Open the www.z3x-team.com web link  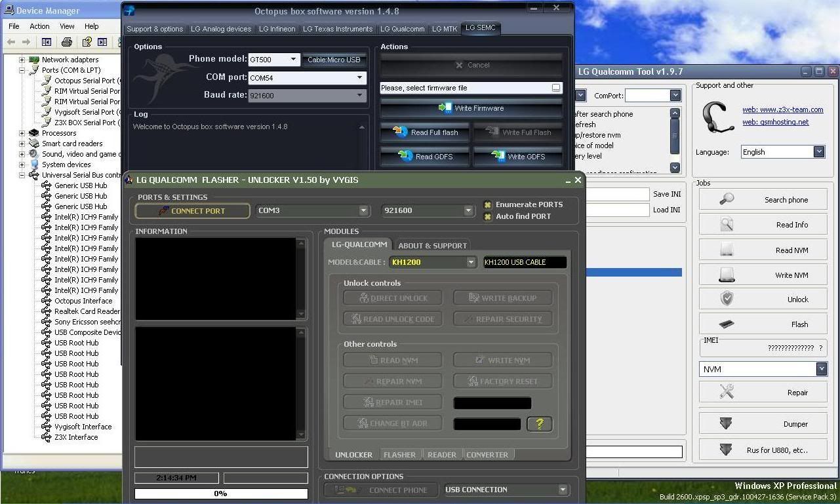tap(782, 110)
